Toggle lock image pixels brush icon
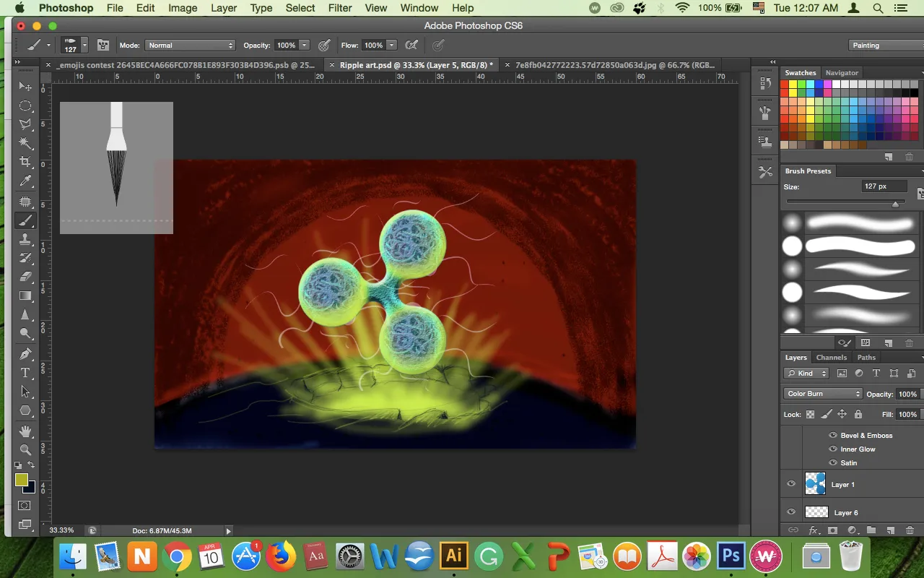 pos(826,414)
